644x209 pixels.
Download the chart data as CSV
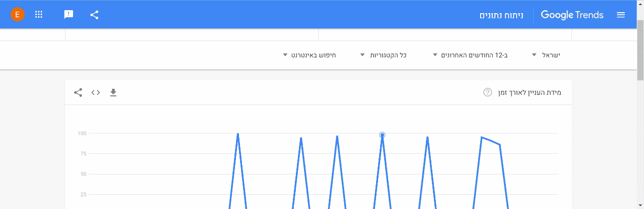pos(113,92)
